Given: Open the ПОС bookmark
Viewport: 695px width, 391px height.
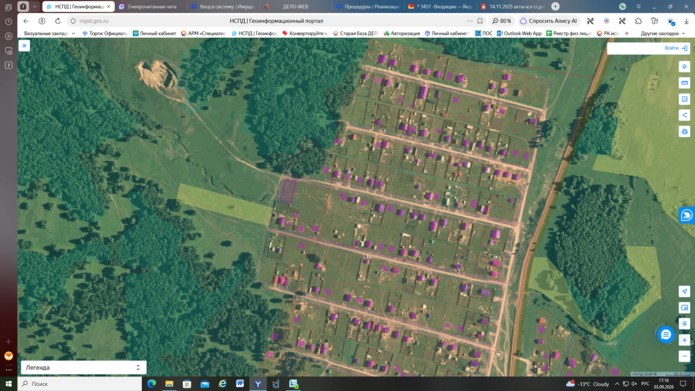Looking at the screenshot, I should coord(484,33).
